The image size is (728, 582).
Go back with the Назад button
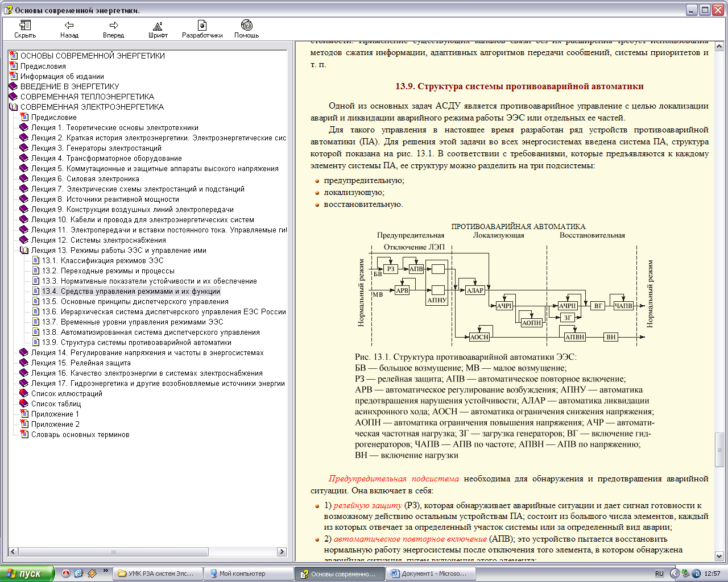pyautogui.click(x=69, y=29)
